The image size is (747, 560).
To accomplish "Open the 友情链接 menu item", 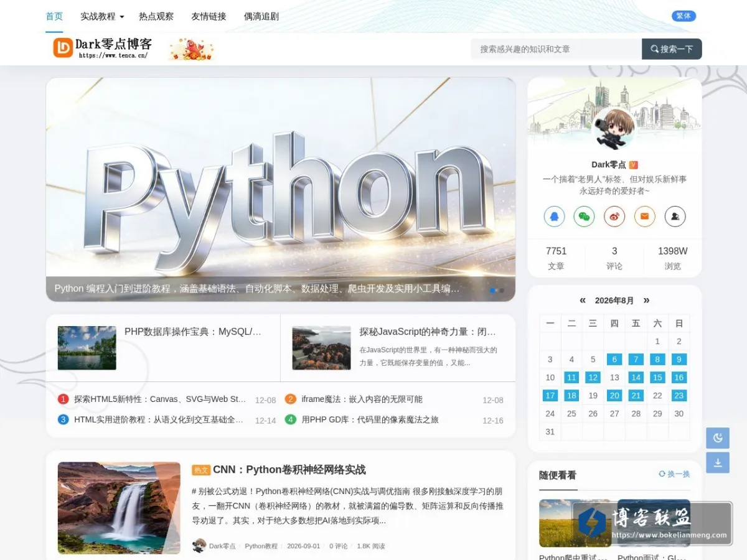I will coord(209,17).
